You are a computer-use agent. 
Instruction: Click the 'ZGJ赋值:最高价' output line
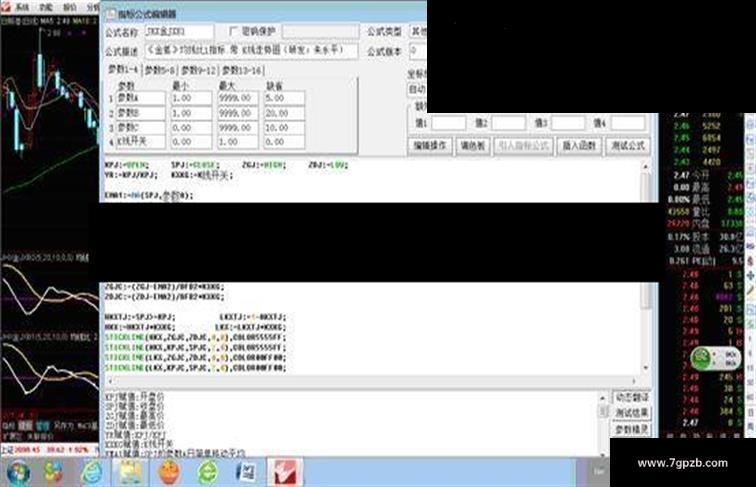(x=135, y=416)
